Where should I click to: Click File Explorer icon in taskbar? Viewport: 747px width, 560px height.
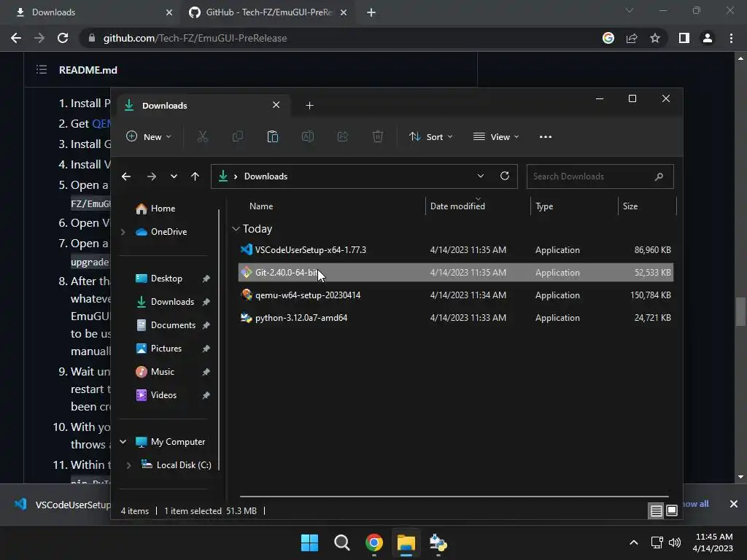coord(406,542)
